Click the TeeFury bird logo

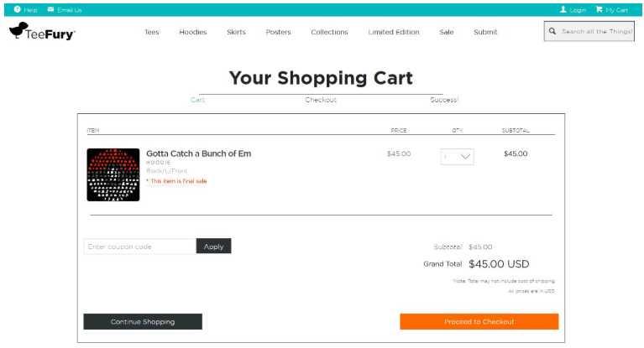[18, 31]
